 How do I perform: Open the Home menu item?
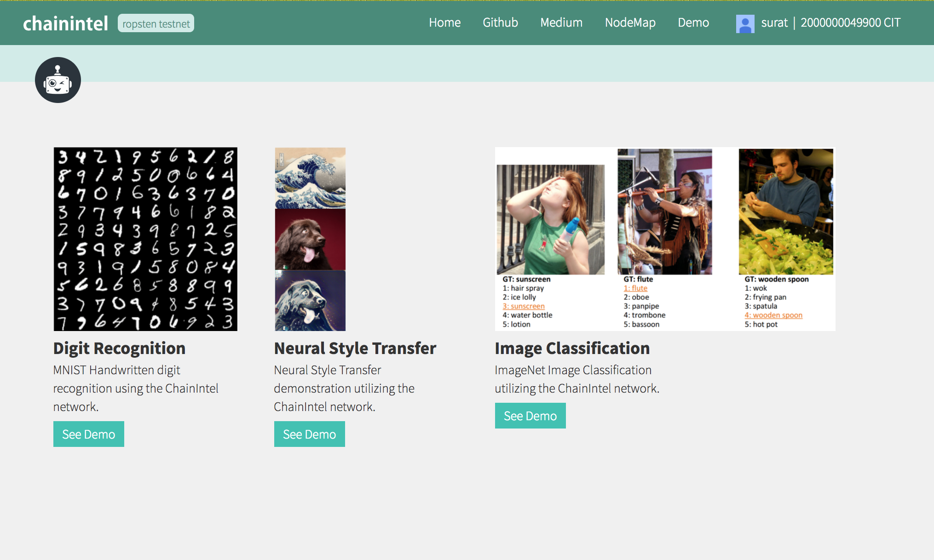coord(444,23)
